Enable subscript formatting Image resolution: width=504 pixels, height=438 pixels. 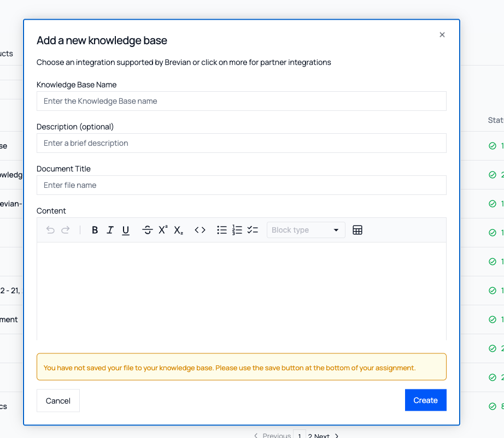178,230
